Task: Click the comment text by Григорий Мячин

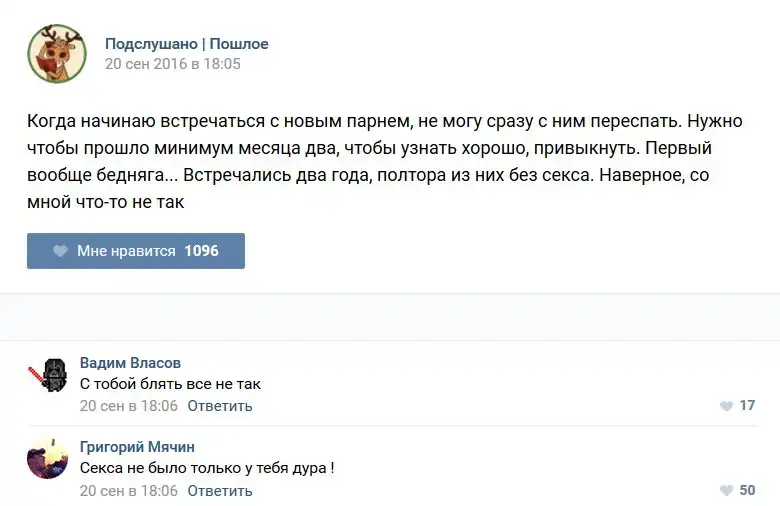Action: coord(206,468)
